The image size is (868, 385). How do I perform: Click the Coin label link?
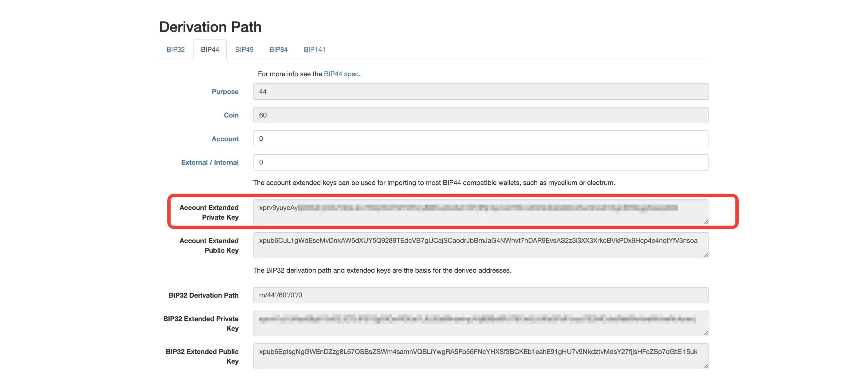click(231, 115)
